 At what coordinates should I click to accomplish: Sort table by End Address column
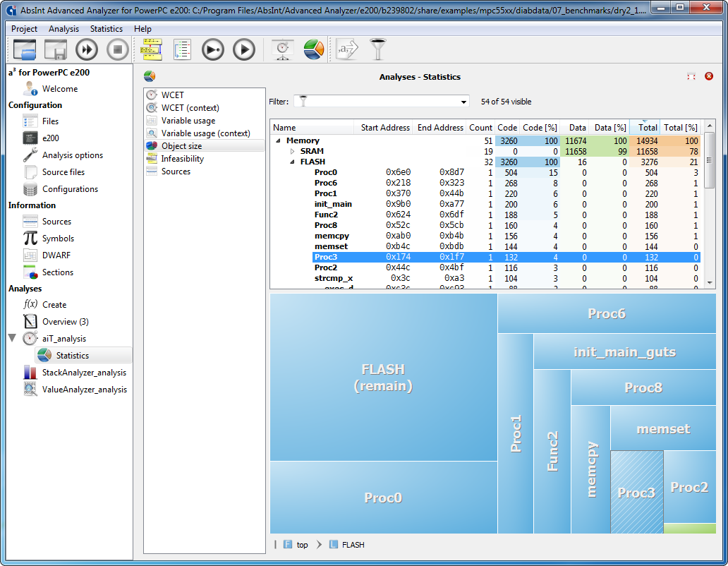click(440, 128)
